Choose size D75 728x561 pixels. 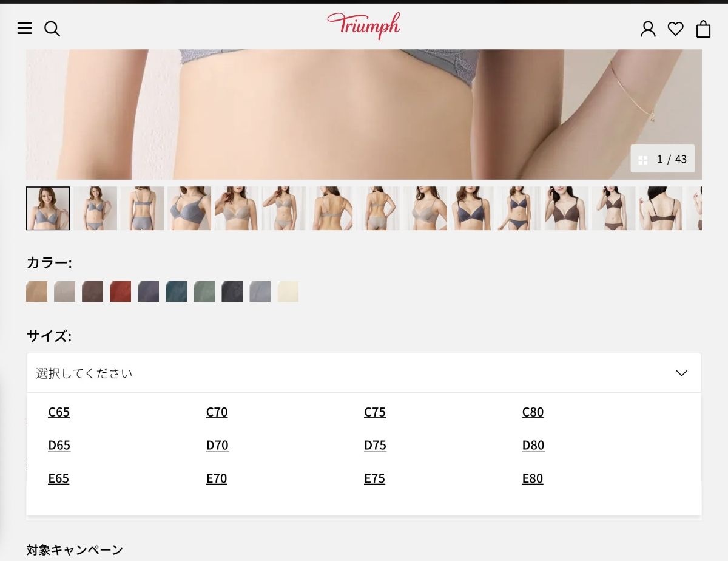[x=375, y=446]
